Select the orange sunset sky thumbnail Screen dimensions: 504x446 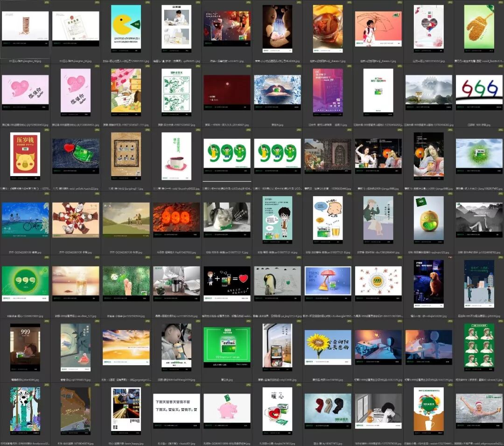tap(126, 347)
